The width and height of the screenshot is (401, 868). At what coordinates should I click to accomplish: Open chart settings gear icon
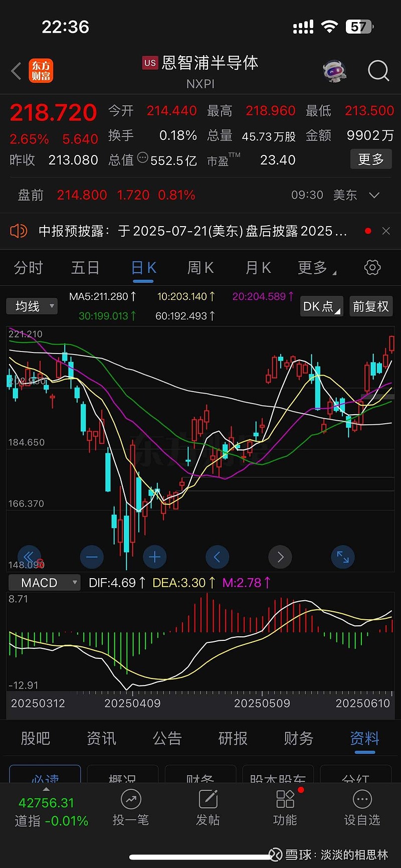372,267
